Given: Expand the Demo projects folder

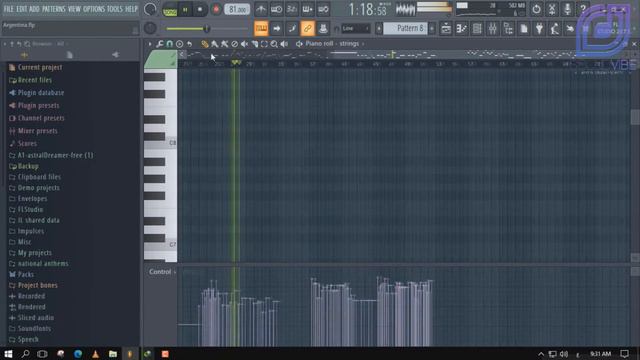Looking at the screenshot, I should [x=38, y=188].
